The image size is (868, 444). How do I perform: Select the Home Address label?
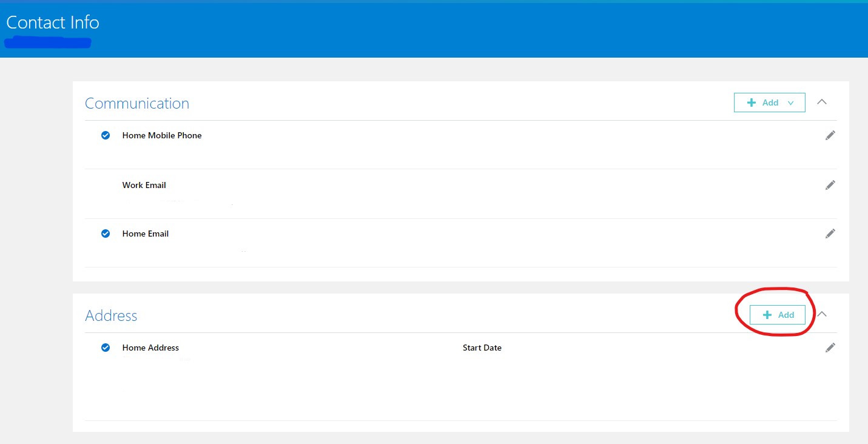tap(150, 348)
